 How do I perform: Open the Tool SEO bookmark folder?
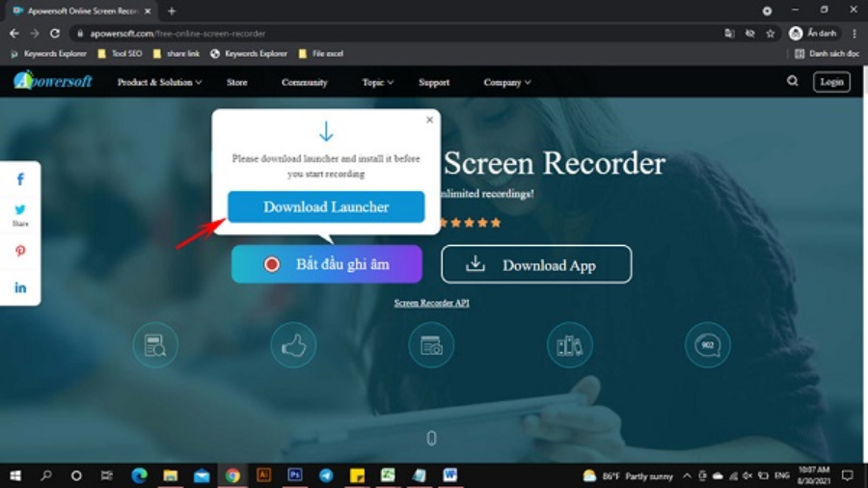[x=120, y=54]
